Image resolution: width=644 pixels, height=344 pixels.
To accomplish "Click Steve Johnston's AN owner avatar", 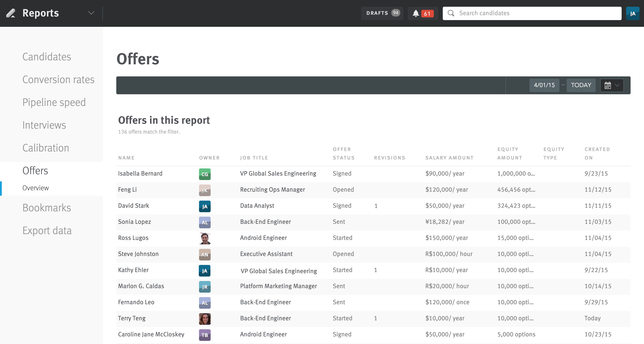I will coord(205,255).
